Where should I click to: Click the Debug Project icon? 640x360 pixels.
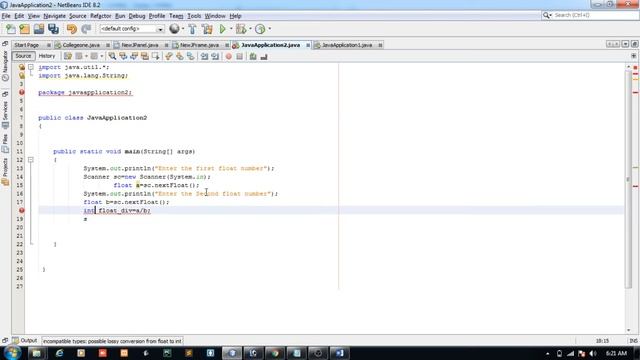[x=241, y=29]
